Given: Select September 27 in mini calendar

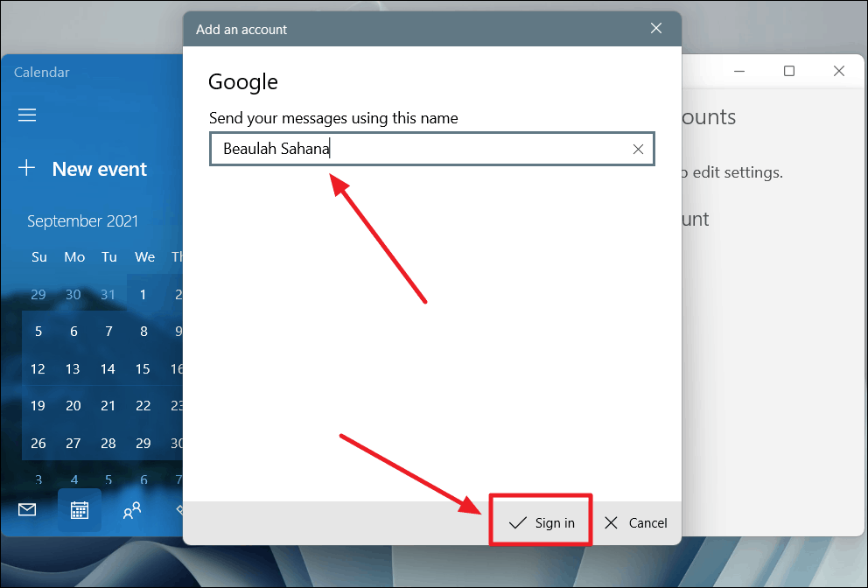Looking at the screenshot, I should click(73, 443).
